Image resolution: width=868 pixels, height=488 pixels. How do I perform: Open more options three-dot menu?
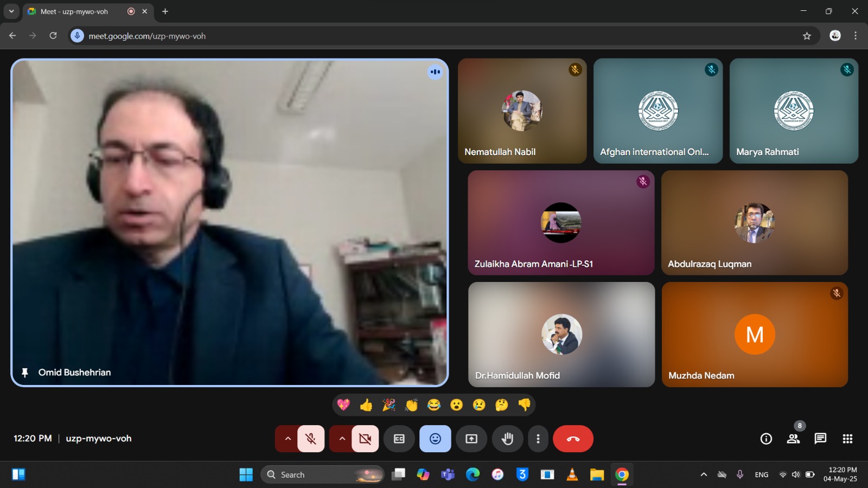click(538, 439)
